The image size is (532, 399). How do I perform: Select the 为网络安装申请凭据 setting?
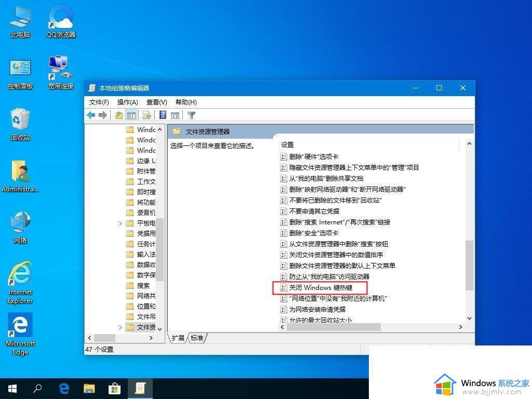click(313, 310)
